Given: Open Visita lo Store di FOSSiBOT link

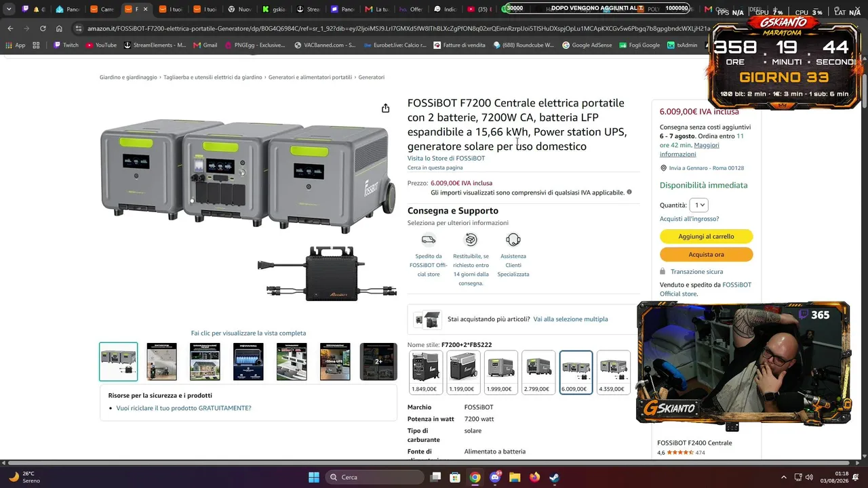Looking at the screenshot, I should click(x=446, y=159).
